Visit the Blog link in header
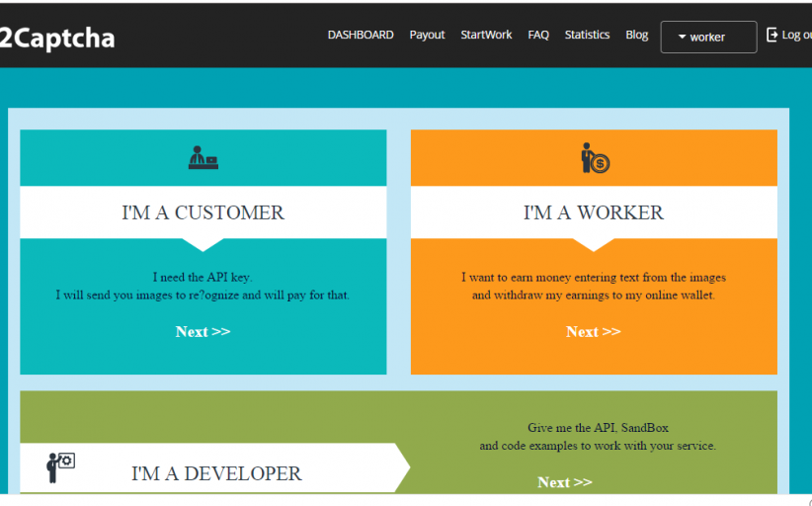Screen dimensions: 812x506 click(637, 35)
